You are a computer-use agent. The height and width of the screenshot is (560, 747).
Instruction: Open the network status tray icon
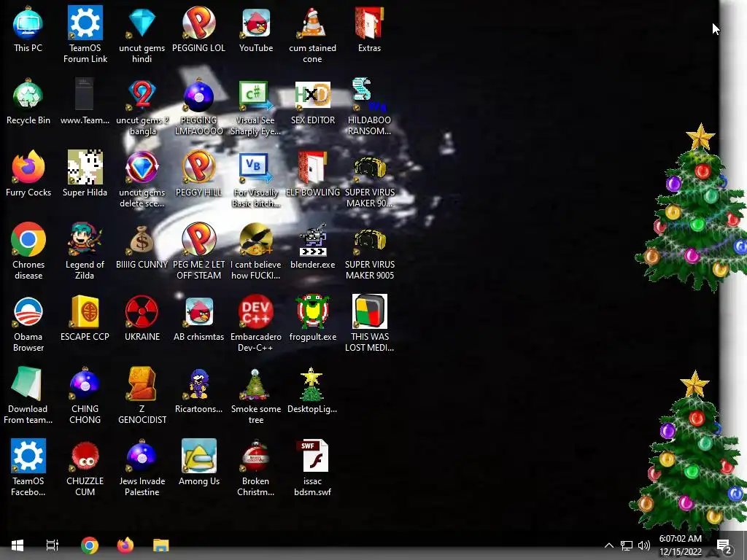pyautogui.click(x=627, y=545)
